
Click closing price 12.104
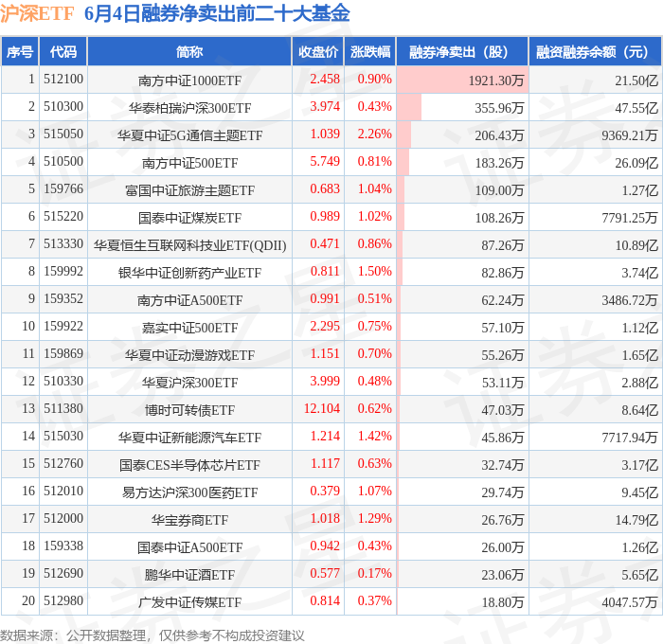click(x=322, y=408)
